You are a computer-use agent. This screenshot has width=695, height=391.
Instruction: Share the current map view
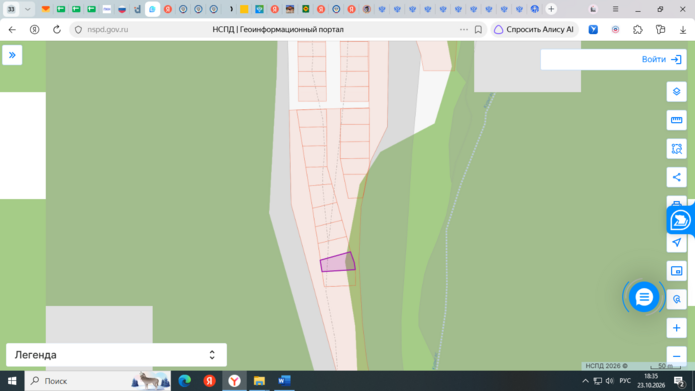pyautogui.click(x=676, y=177)
